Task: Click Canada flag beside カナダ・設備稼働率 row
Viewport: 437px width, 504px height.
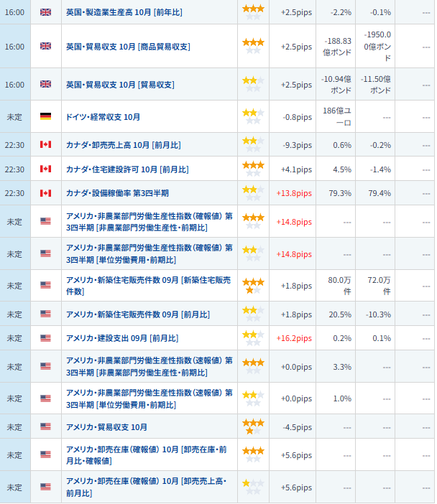Action: 45,193
